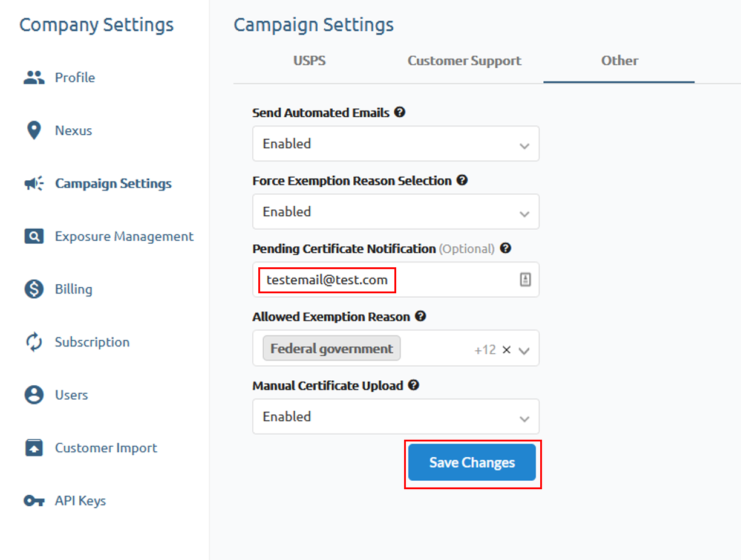
Task: Switch to the USPS tab
Action: (309, 60)
